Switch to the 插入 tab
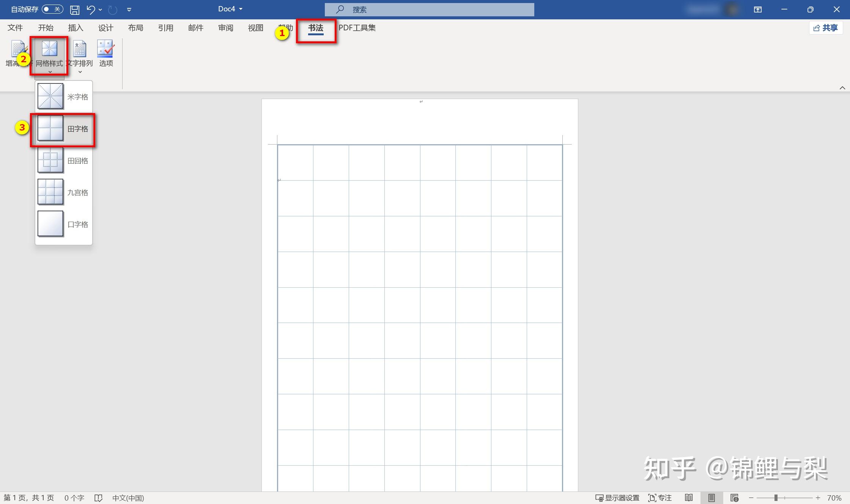The height and width of the screenshot is (504, 850). [x=76, y=28]
